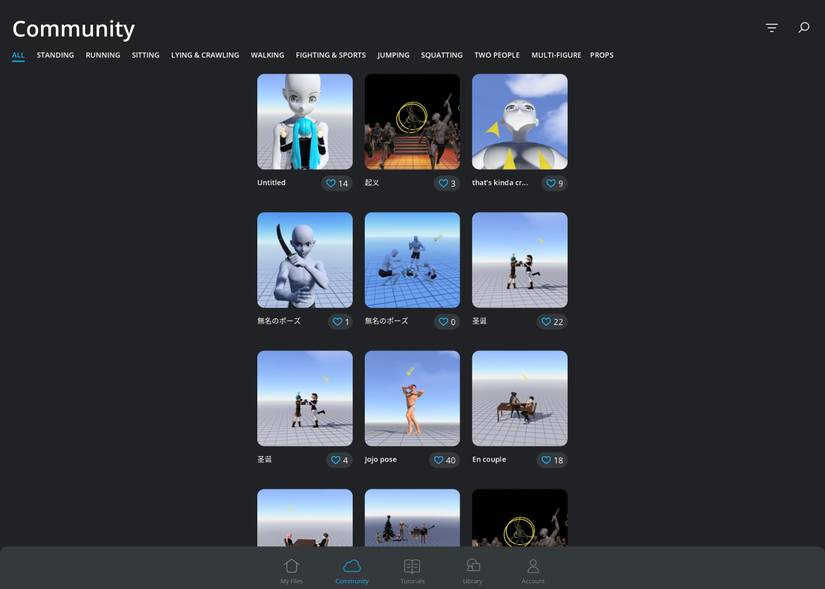Open the 圣鲲 pose with 22 likes
This screenshot has height=589, width=825.
tap(519, 258)
